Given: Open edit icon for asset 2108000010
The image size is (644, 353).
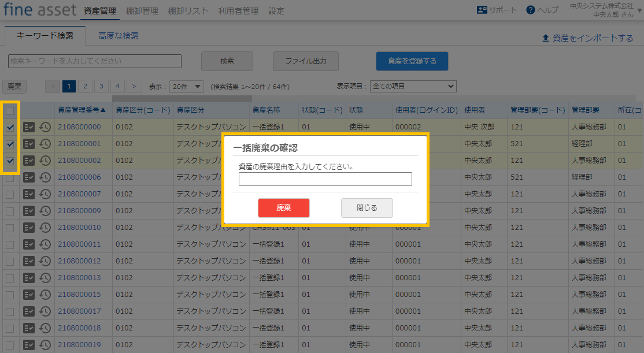Looking at the screenshot, I should point(29,228).
